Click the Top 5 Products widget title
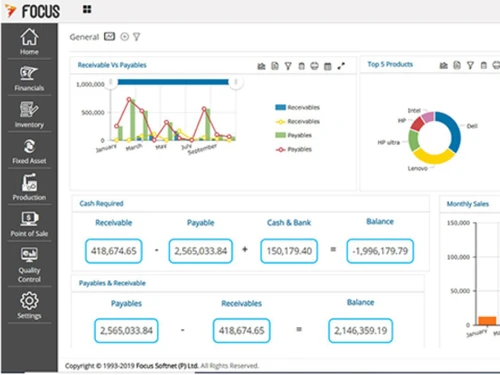Screen dimensions: 500x375 pyautogui.click(x=390, y=64)
